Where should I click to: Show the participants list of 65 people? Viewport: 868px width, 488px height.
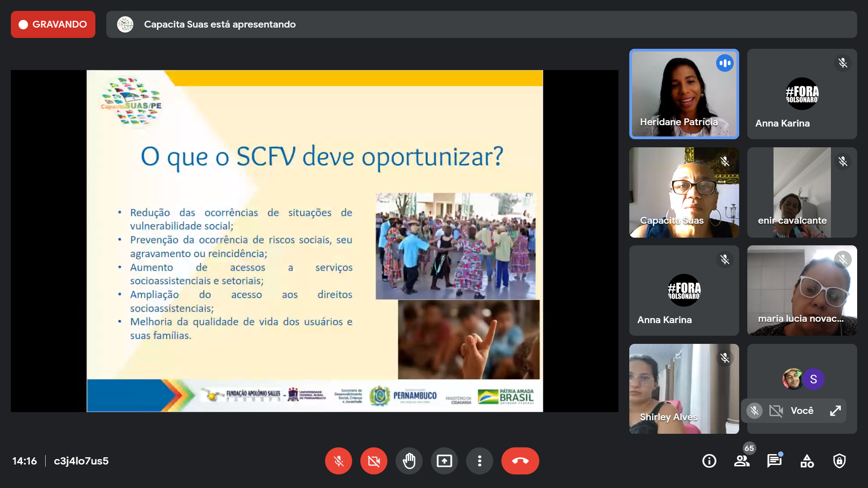(741, 461)
